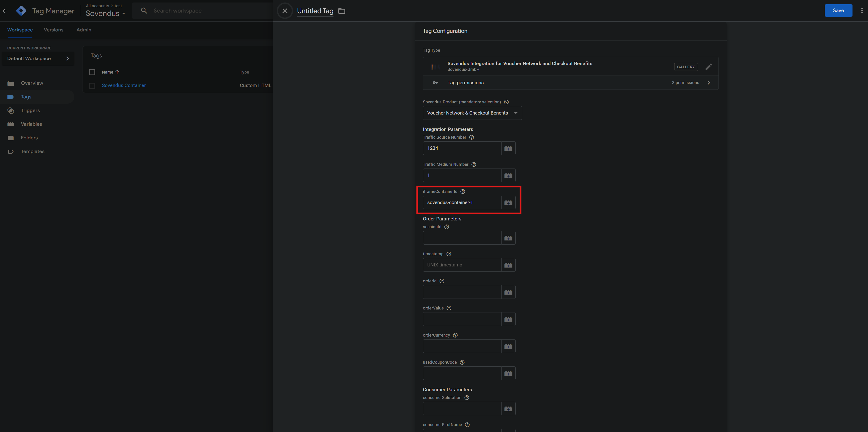This screenshot has width=868, height=432.
Task: Insert variable for sessionId field
Action: click(508, 238)
